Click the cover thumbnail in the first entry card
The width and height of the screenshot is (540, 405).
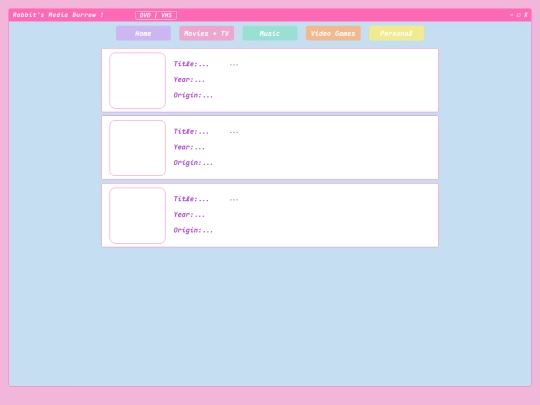point(137,81)
